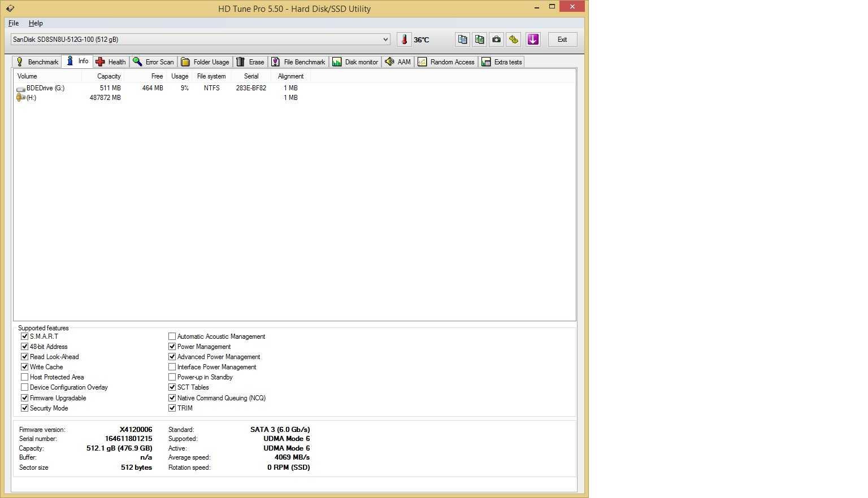Expand the SanDisk drive selection dropdown
The height and width of the screenshot is (498, 868).
(385, 40)
